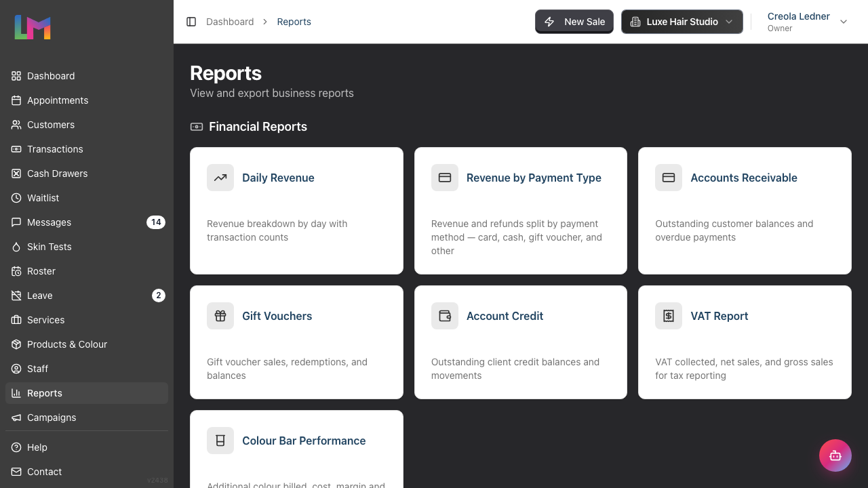Click the VAT Report receipt icon
Image resolution: width=868 pixels, height=488 pixels.
point(669,316)
